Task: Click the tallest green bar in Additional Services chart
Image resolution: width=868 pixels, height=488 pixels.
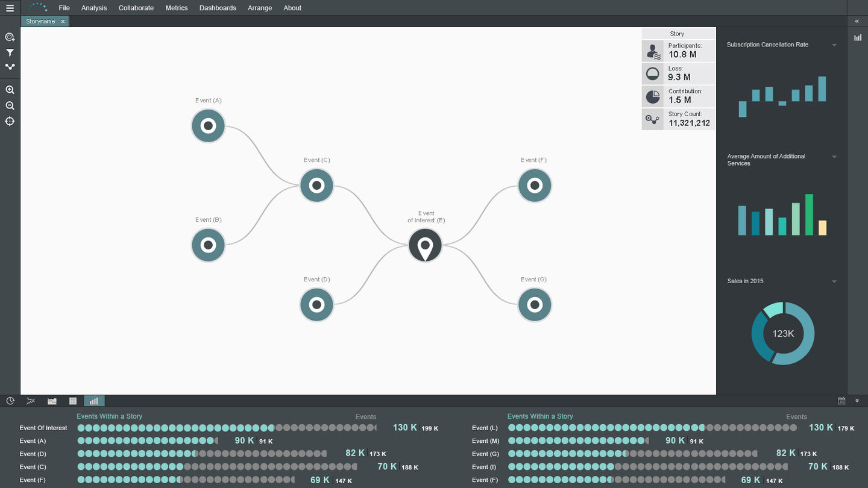Action: pos(809,214)
